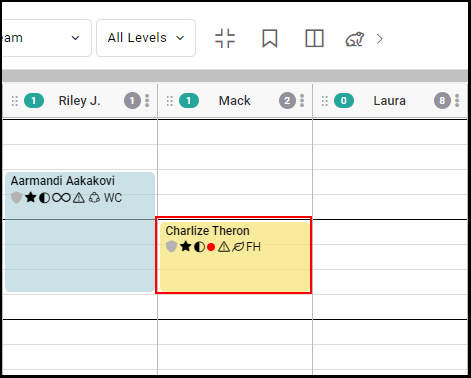Select the Charlize Theron appointment card

tap(235, 256)
